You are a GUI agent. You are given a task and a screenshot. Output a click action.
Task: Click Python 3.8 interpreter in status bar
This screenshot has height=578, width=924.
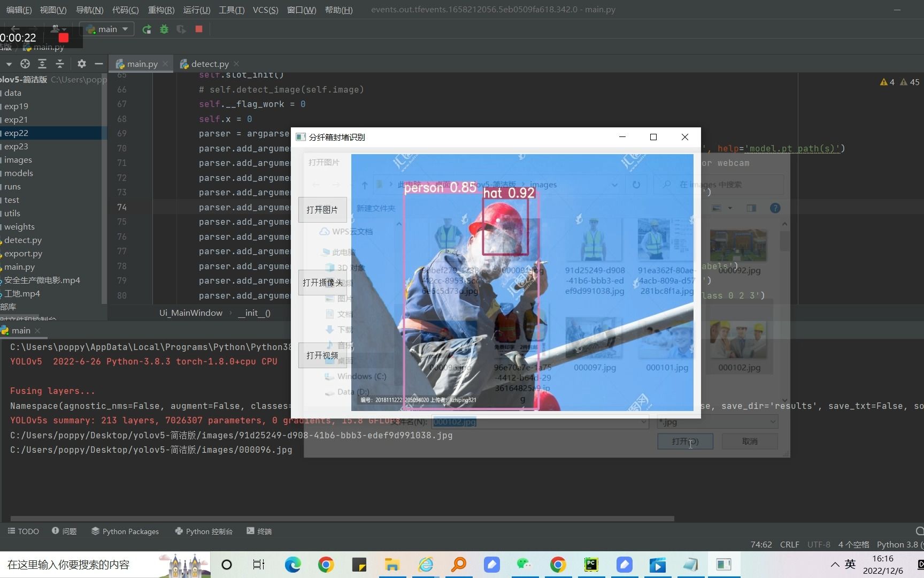[900, 545]
